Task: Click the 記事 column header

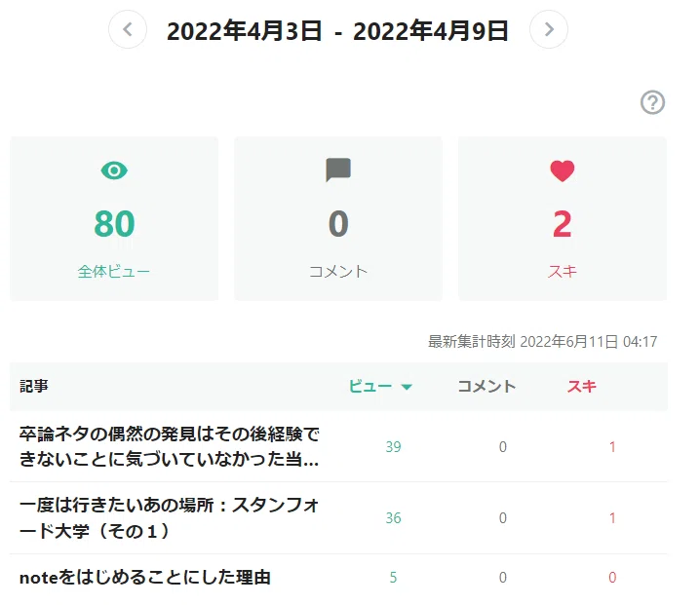Action: 34,387
